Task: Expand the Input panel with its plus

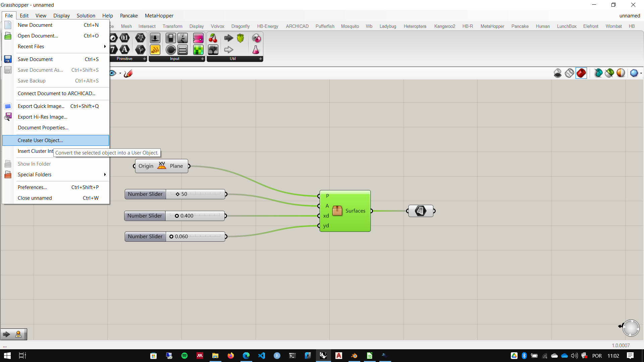Action: tap(203, 59)
